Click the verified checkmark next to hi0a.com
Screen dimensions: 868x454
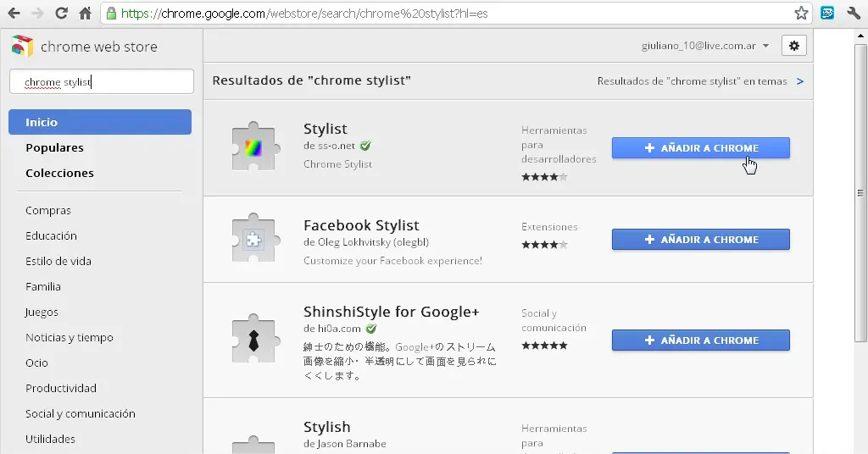pyautogui.click(x=371, y=329)
